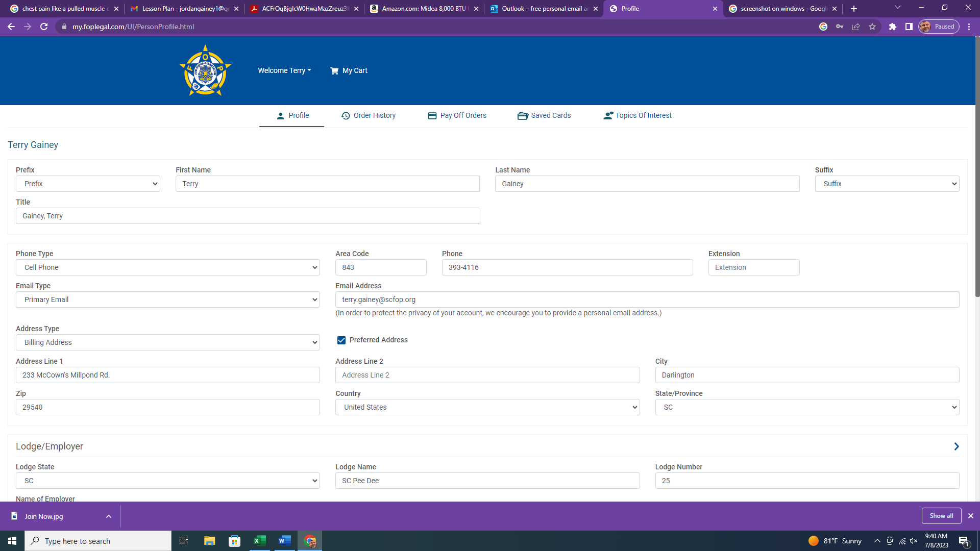
Task: Click the FOP star logo
Action: tap(205, 71)
